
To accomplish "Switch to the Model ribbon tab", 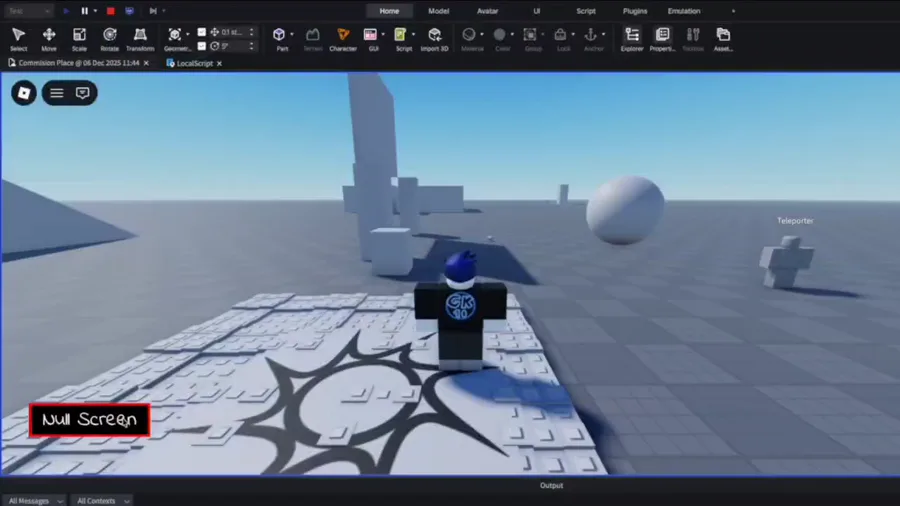I will [x=439, y=11].
